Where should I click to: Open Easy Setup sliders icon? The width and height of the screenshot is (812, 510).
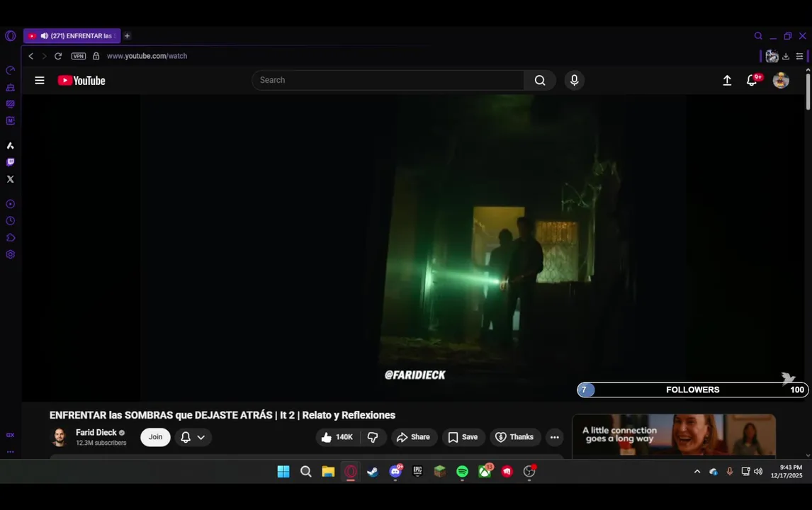point(799,56)
